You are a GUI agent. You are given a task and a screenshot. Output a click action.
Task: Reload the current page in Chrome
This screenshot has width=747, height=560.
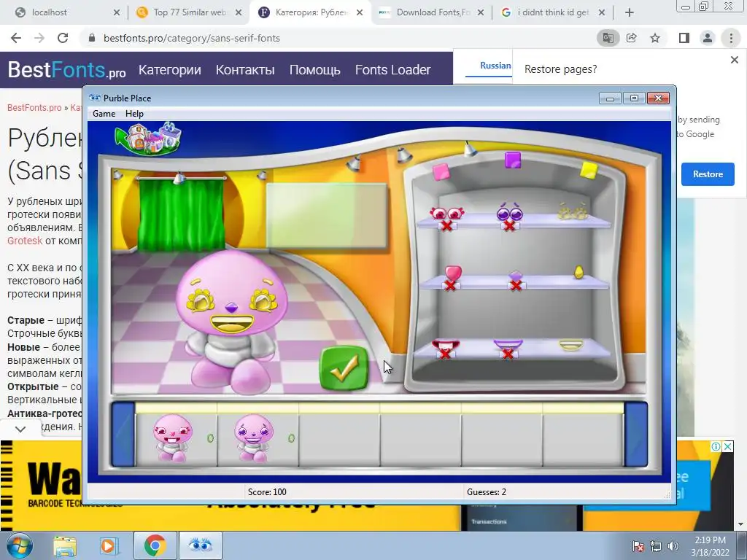coord(63,38)
